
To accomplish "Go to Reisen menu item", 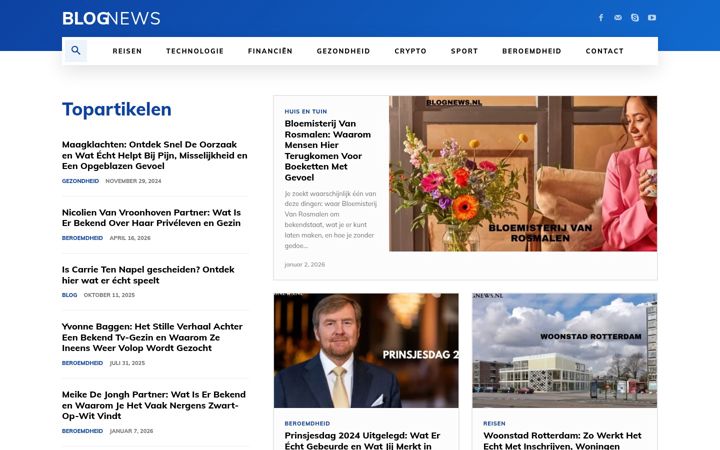I will coord(127,51).
